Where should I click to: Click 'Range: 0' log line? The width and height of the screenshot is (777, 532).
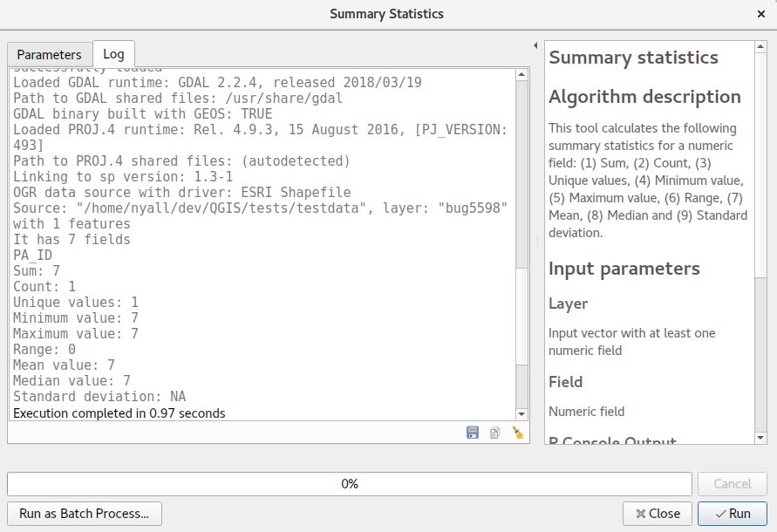(x=44, y=349)
